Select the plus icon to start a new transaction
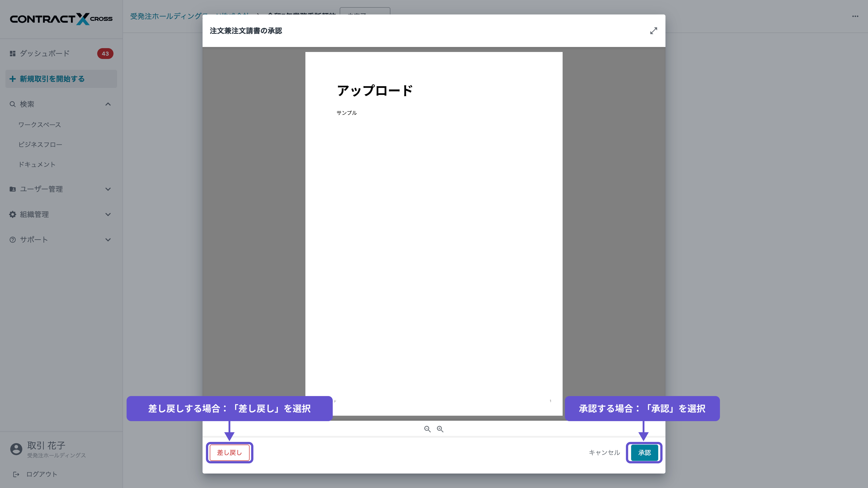 [12, 79]
